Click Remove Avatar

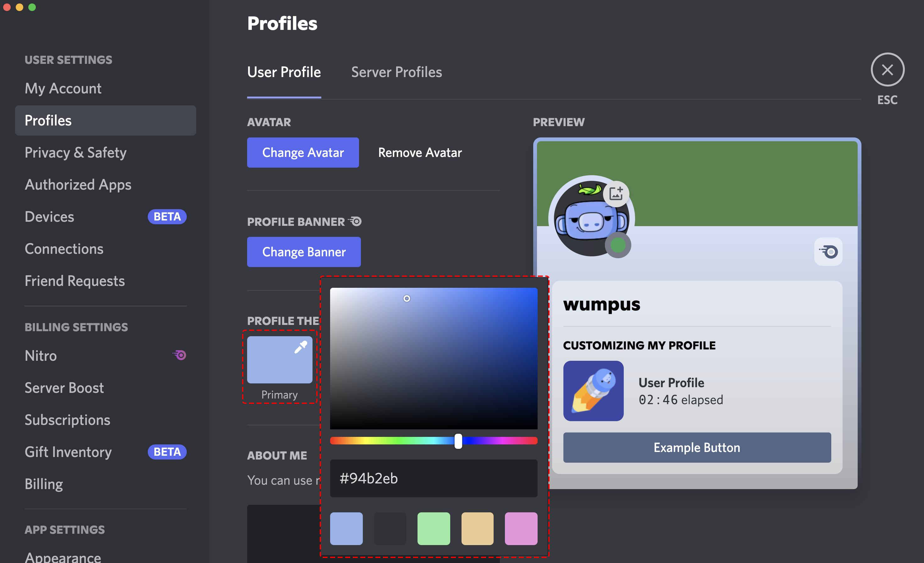tap(420, 153)
